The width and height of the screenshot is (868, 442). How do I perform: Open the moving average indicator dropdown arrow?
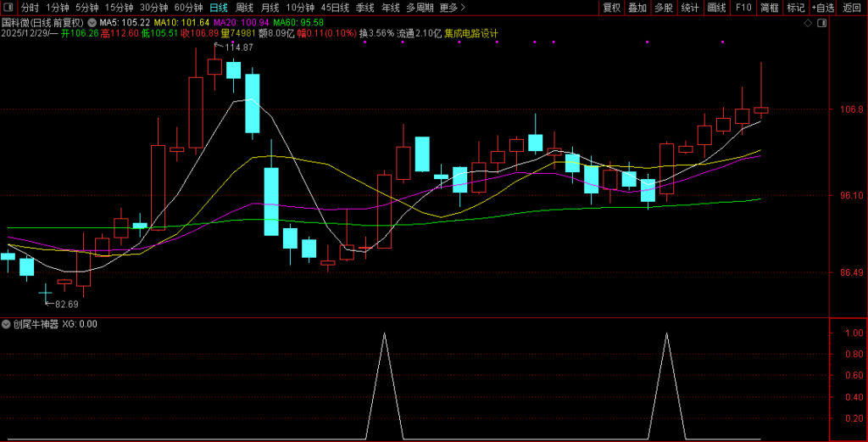(x=92, y=22)
